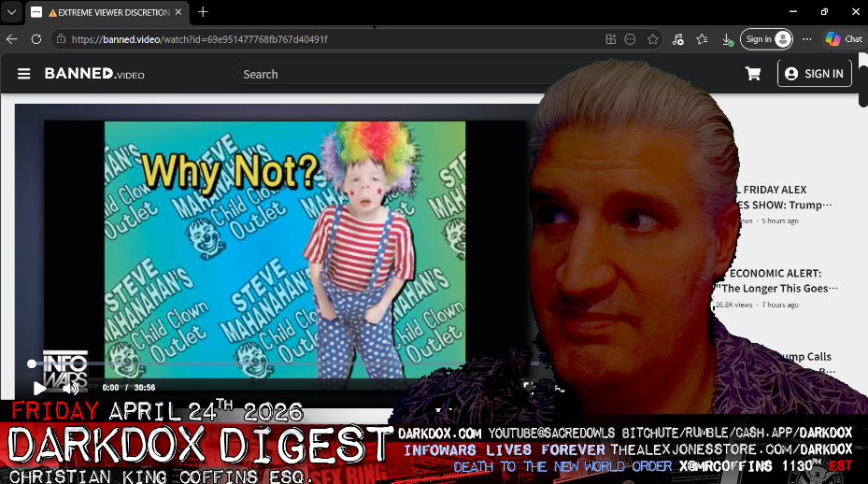868x484 pixels.
Task: View site information lock icon
Action: pyautogui.click(x=61, y=39)
